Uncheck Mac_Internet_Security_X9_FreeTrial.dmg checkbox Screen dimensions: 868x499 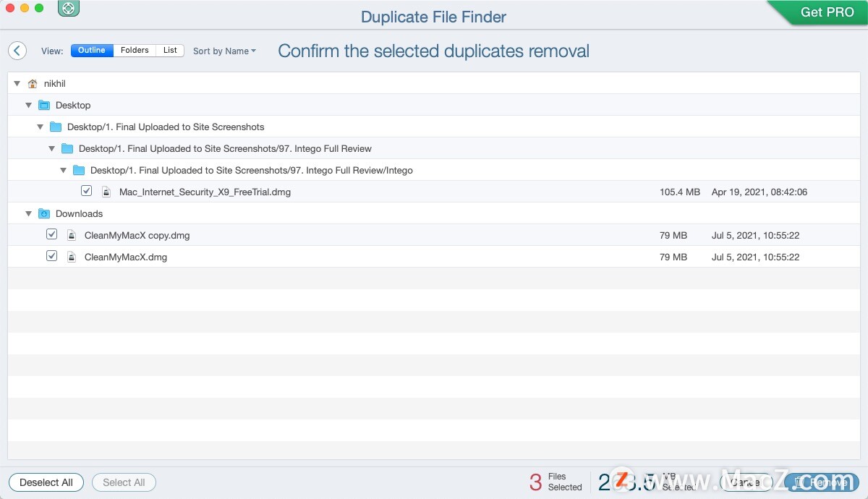click(87, 192)
